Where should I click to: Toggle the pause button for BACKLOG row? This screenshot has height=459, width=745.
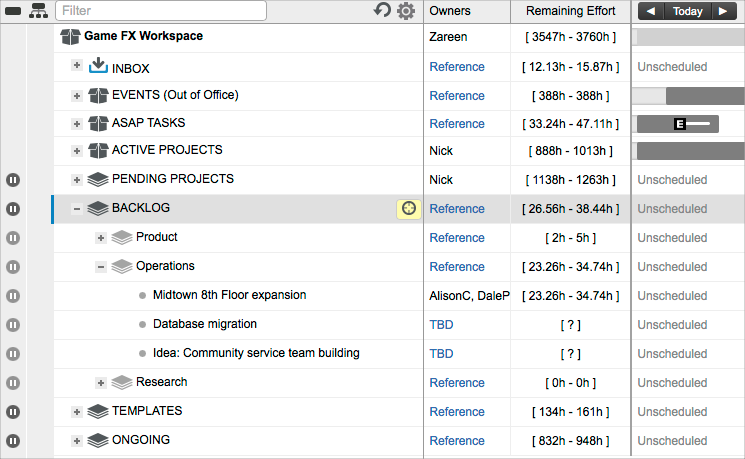click(13, 209)
